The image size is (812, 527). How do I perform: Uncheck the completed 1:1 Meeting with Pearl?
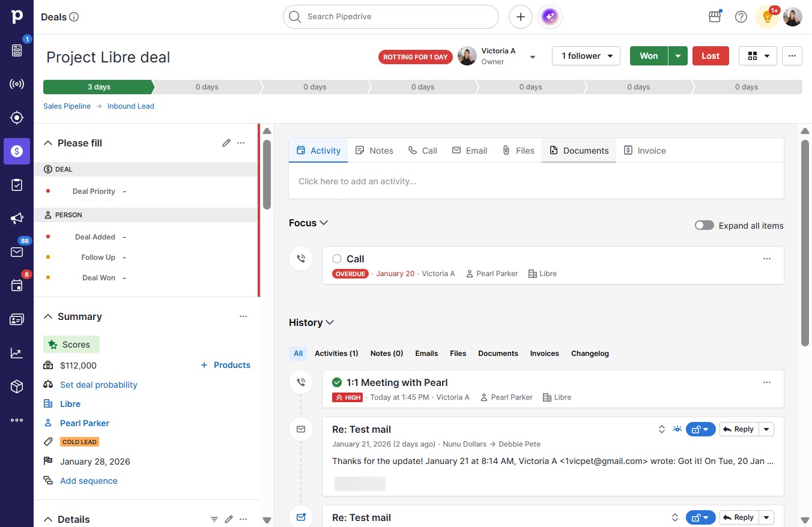click(337, 382)
